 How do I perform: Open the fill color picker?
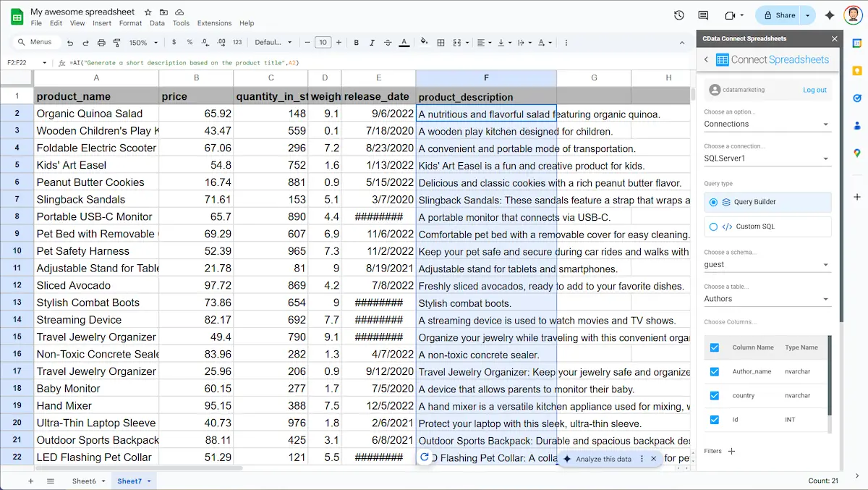424,42
